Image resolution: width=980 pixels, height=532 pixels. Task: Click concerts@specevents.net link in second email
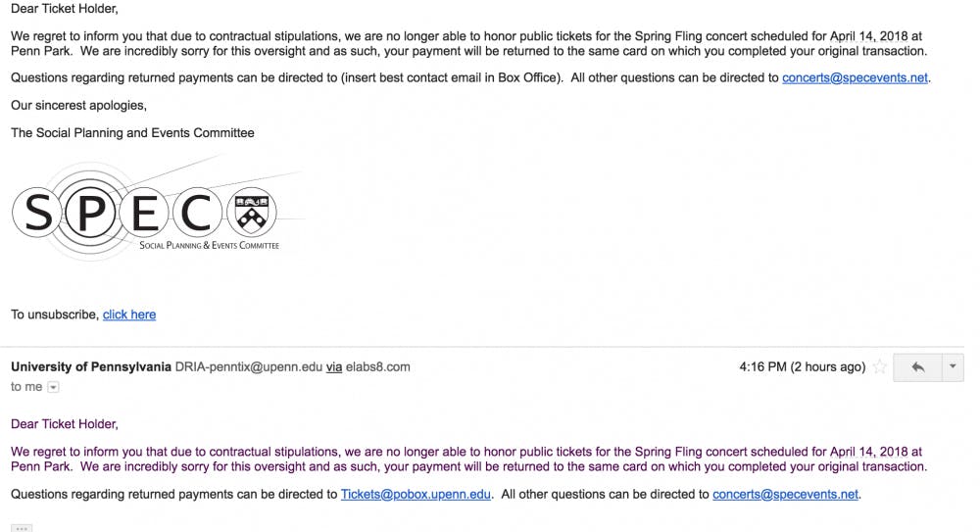785,495
